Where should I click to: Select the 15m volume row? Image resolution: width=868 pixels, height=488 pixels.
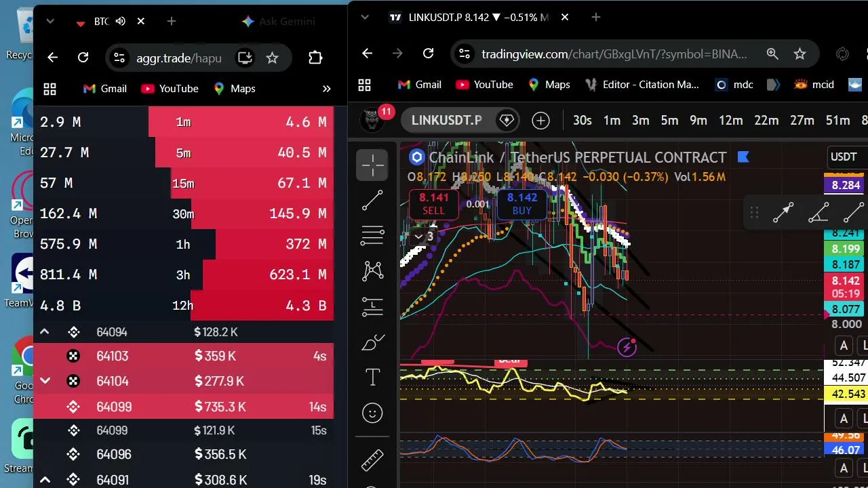(183, 183)
